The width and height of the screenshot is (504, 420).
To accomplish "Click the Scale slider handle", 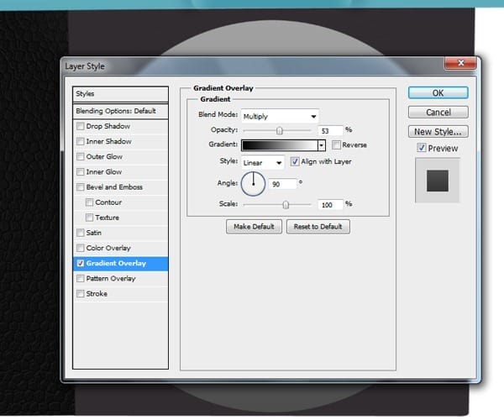I will click(286, 205).
